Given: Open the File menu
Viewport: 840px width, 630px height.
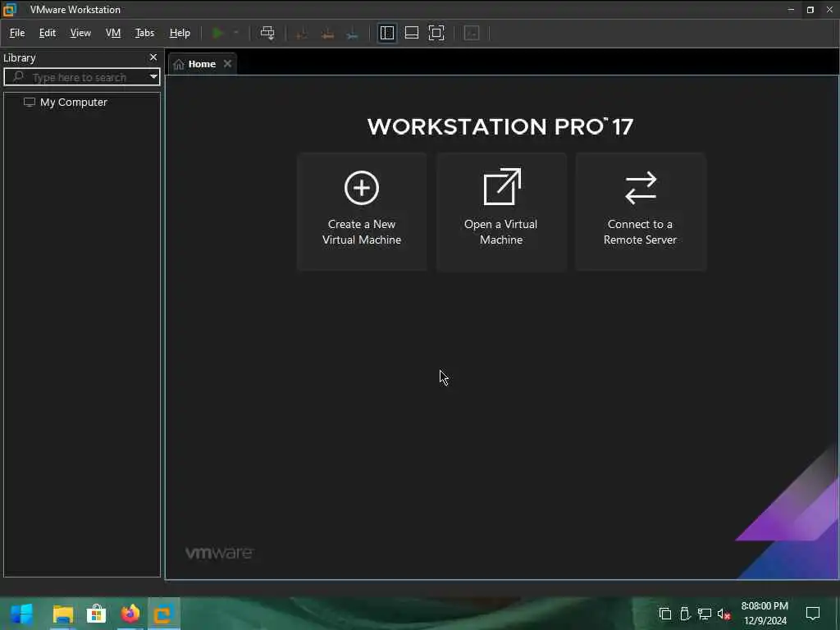Looking at the screenshot, I should [x=17, y=33].
